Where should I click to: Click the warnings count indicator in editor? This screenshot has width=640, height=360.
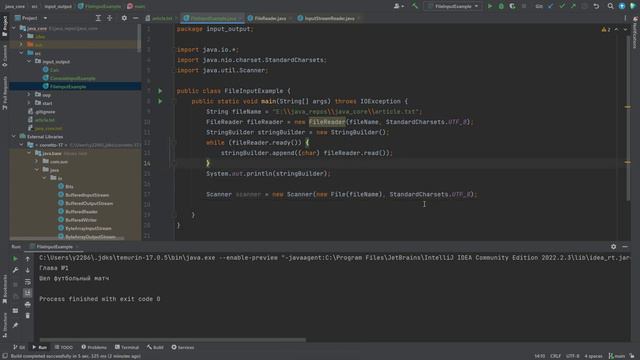[x=606, y=29]
